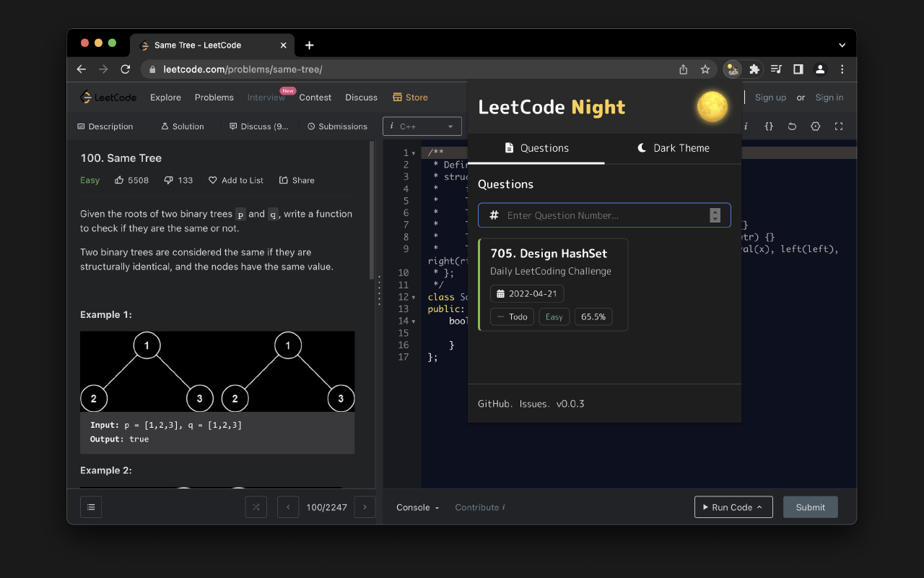Collapse code fold at line 14
Image resolution: width=924 pixels, height=578 pixels.
pos(414,322)
